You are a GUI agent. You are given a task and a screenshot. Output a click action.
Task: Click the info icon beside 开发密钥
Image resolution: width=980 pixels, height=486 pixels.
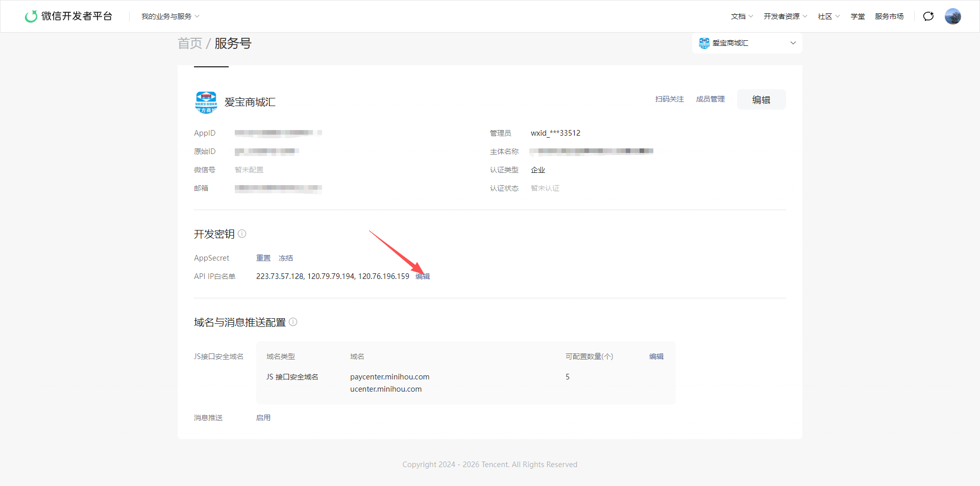coord(242,234)
